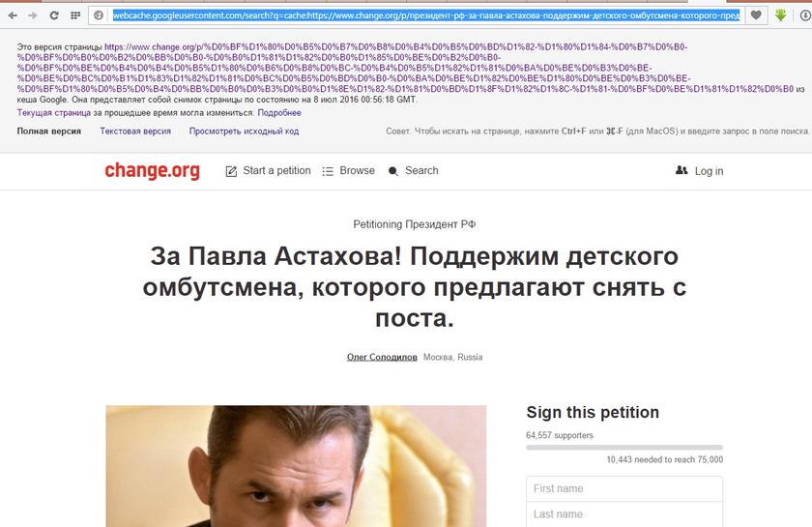The image size is (812, 527).
Task: Click the browser forward arrow
Action: [x=33, y=15]
